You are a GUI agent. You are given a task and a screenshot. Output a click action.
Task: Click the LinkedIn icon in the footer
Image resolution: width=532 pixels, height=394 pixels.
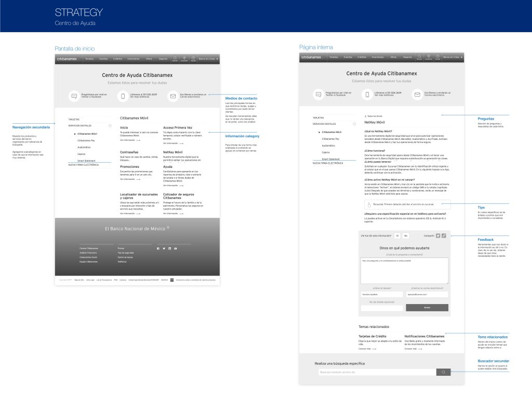pos(170,248)
